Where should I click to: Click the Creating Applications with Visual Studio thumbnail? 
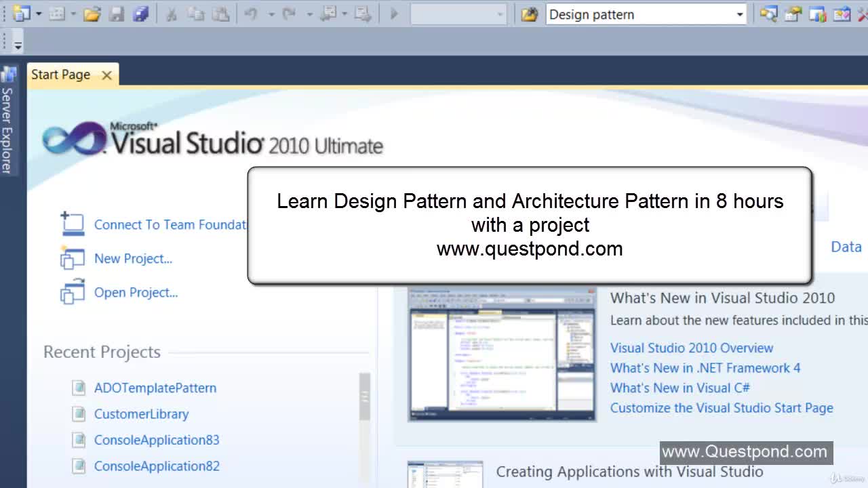pos(446,474)
